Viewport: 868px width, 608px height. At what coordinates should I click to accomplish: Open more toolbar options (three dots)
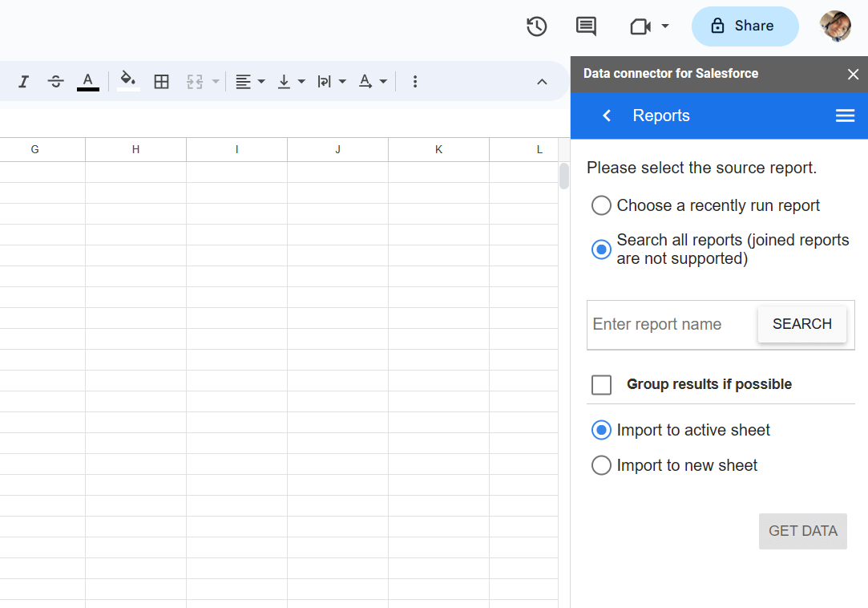coord(414,82)
